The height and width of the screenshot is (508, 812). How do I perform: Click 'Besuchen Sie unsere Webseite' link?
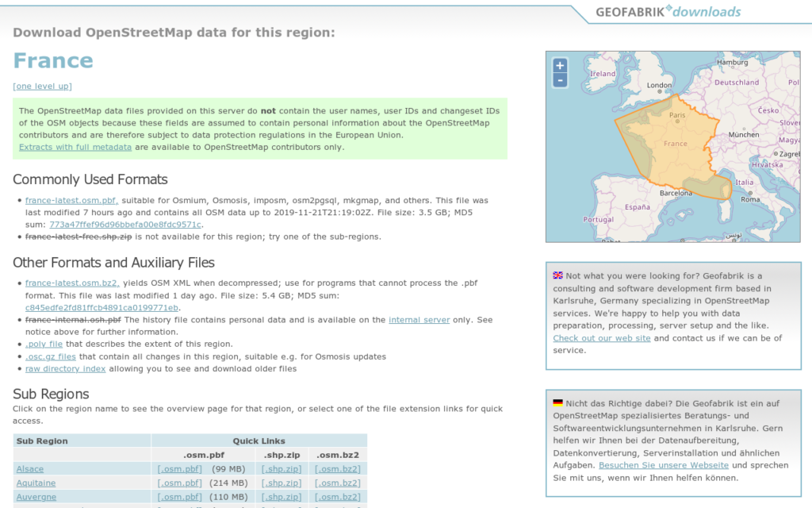tap(664, 465)
